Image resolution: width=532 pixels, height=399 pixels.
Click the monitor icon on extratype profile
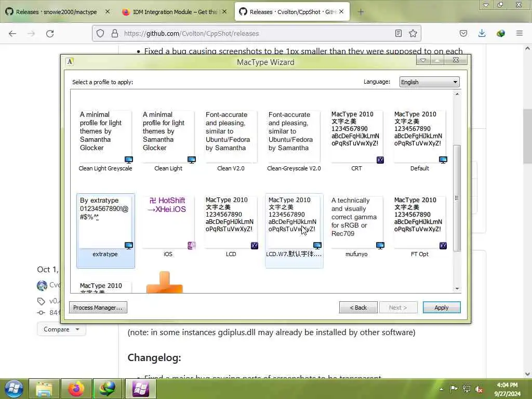[129, 246]
